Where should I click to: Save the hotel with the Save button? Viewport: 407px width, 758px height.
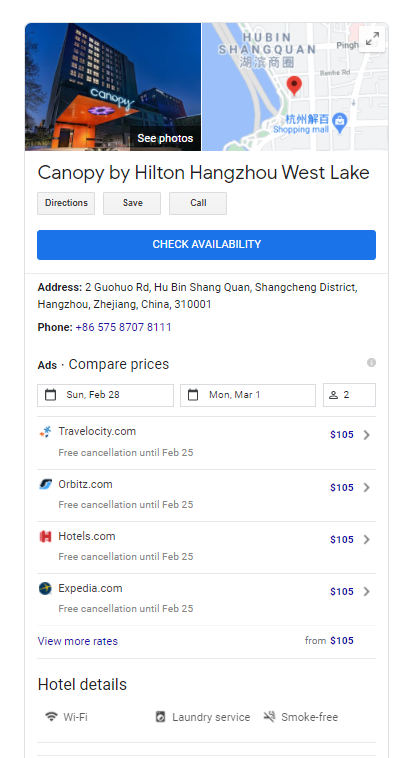tap(132, 203)
